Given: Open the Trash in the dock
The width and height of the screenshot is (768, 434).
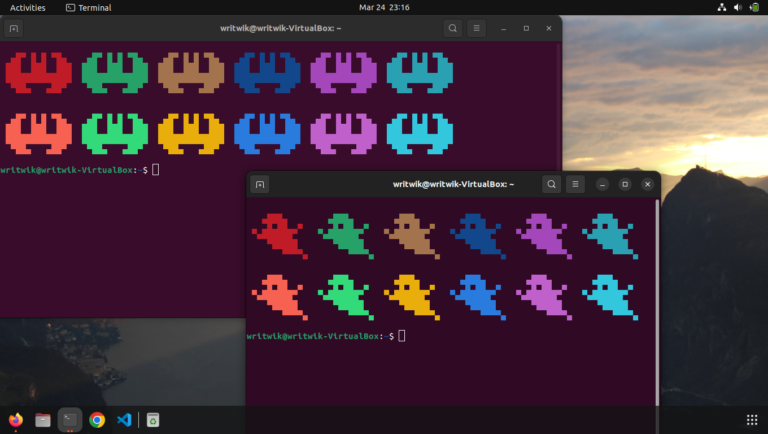Looking at the screenshot, I should [x=153, y=420].
